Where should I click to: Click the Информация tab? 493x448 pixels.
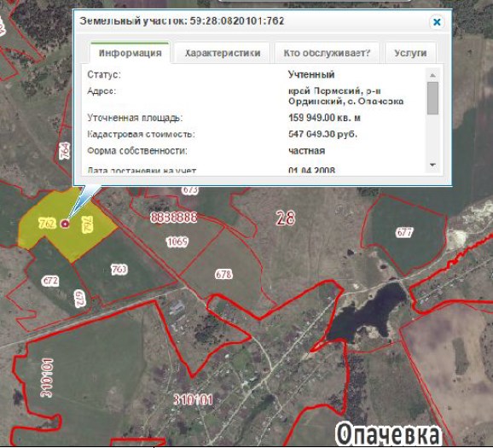[x=130, y=53]
